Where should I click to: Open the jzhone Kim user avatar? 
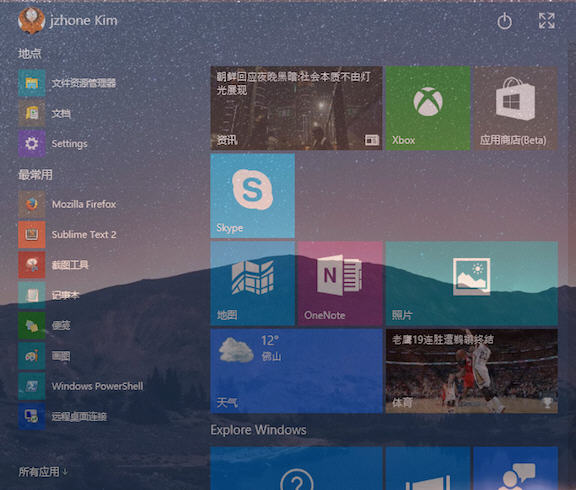(32, 21)
